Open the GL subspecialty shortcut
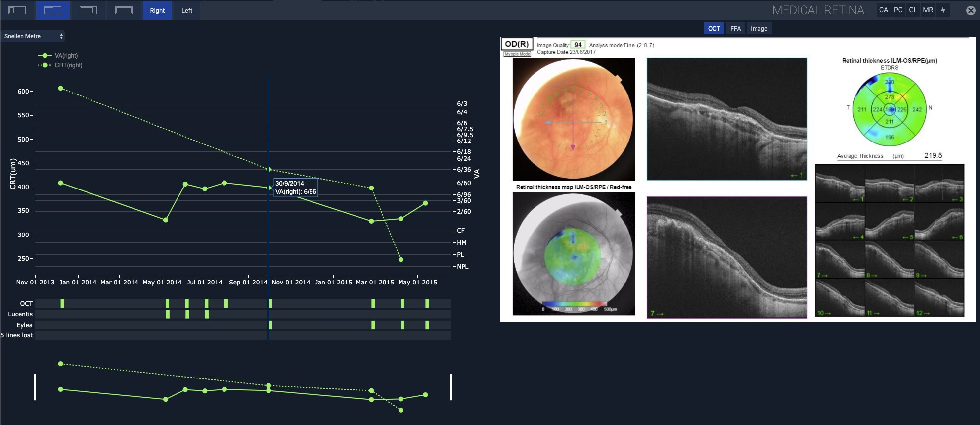This screenshot has height=425, width=980. pyautogui.click(x=913, y=10)
